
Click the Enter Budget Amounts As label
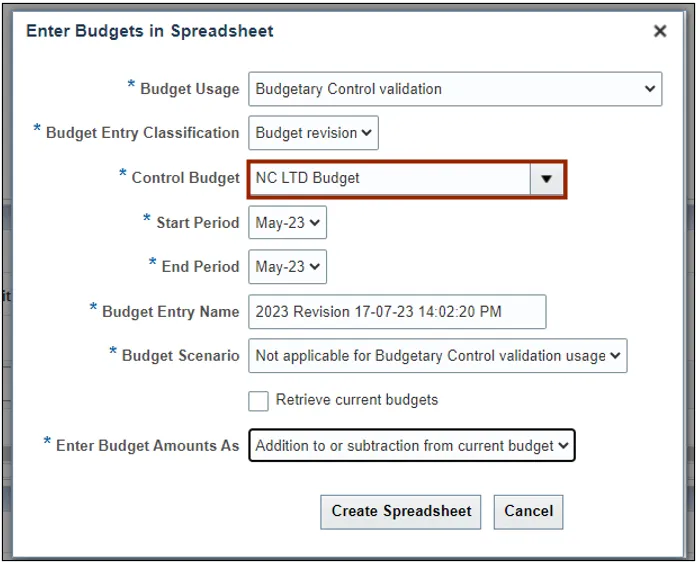click(147, 446)
